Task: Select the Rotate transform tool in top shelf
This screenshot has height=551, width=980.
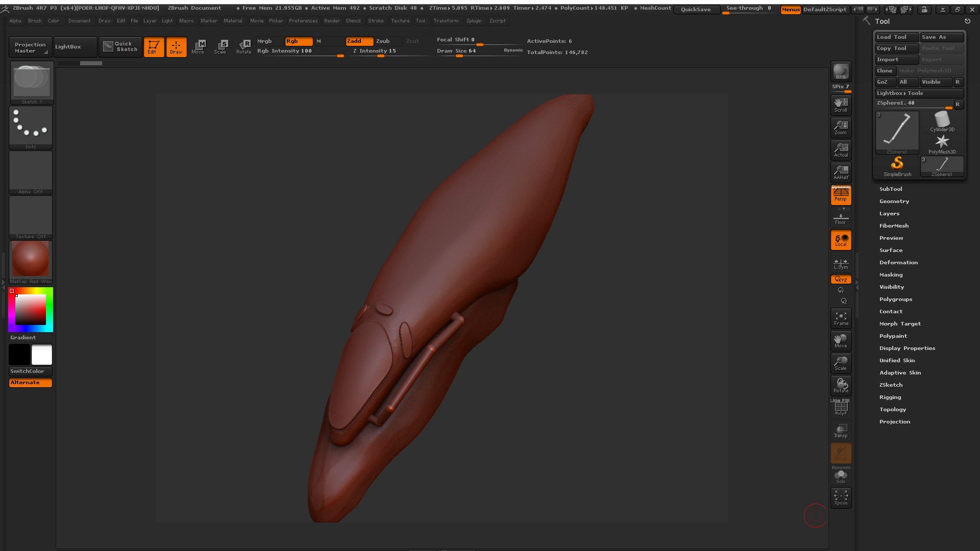Action: tap(244, 47)
